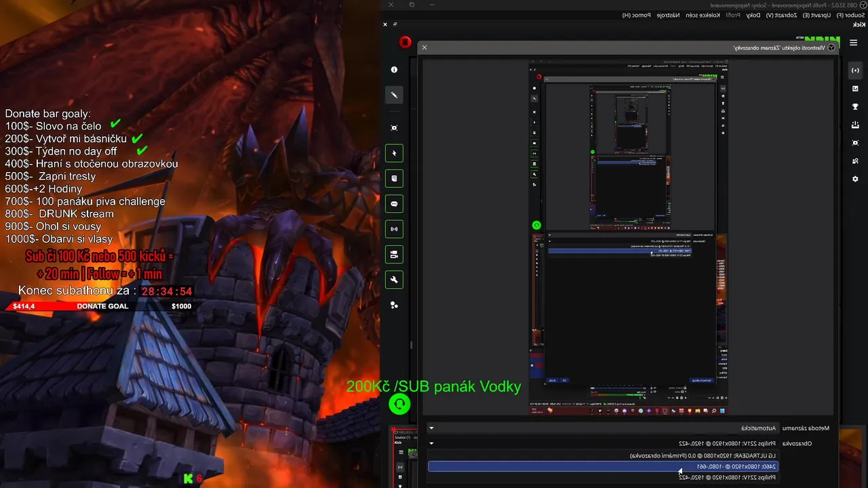The width and height of the screenshot is (868, 488).
Task: Pop out the Kick dock float icon
Action: (x=395, y=24)
